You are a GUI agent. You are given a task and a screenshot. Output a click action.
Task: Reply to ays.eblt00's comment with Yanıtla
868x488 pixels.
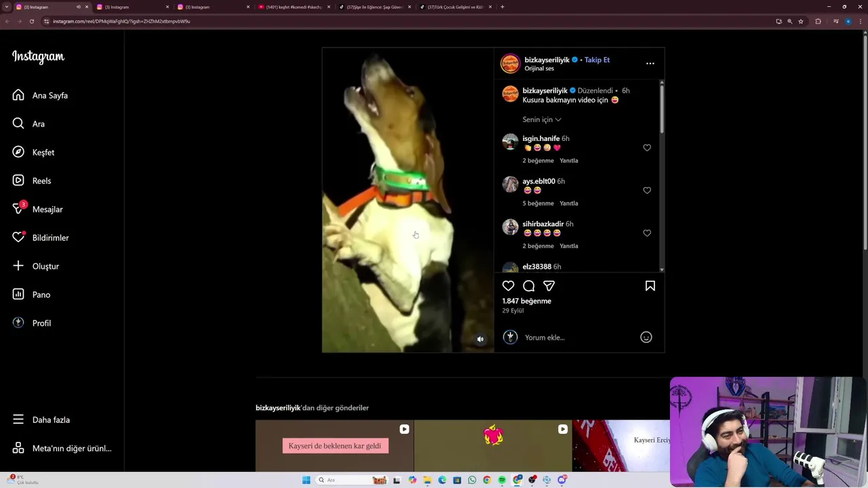point(569,203)
